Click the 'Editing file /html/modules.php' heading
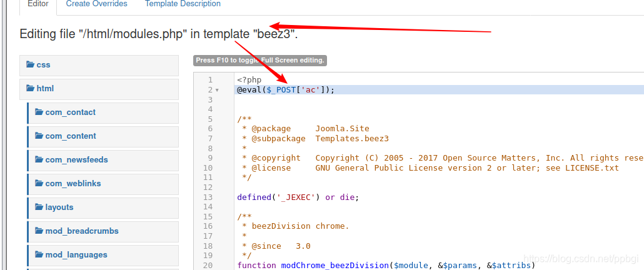Screen dimensions: 644x270 159,34
